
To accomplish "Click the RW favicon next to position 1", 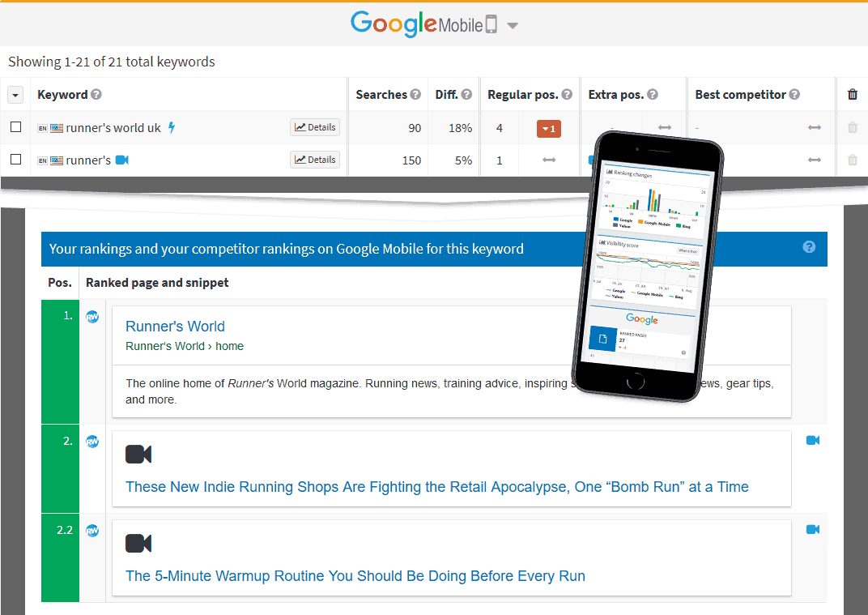I will [x=92, y=317].
